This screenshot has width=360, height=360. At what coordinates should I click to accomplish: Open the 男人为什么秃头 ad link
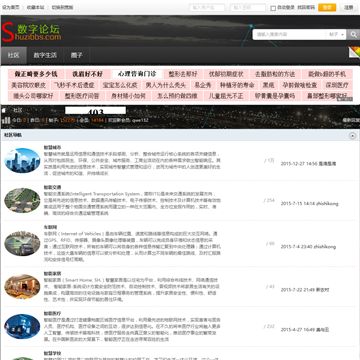166,85
